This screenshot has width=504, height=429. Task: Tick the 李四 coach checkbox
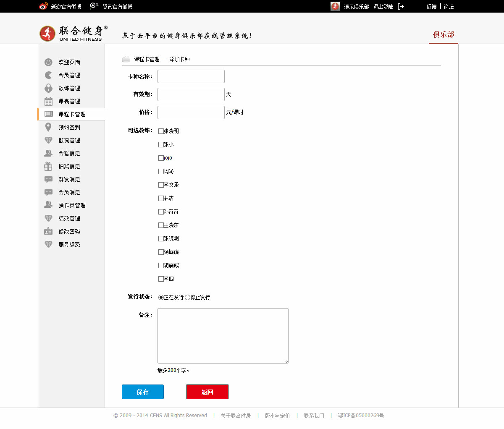coord(161,279)
